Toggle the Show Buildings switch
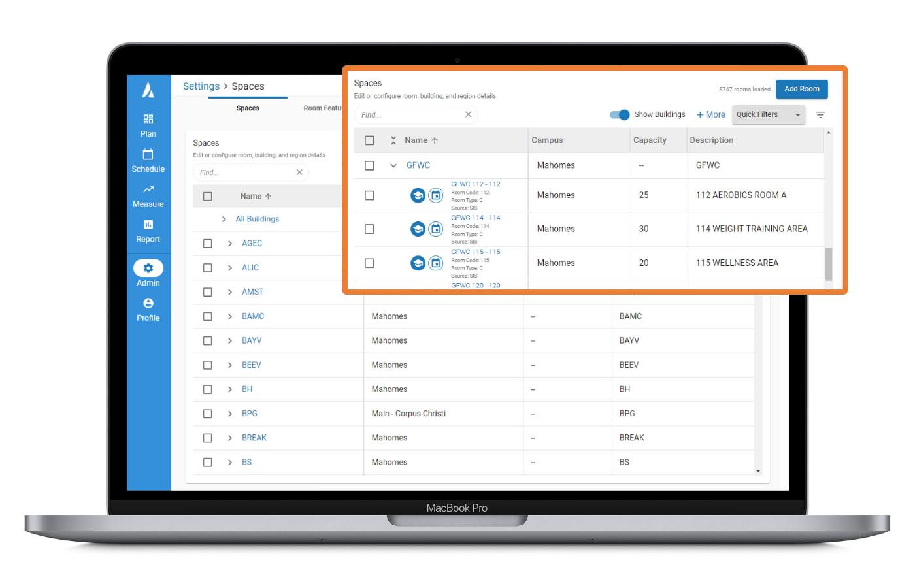Viewport: 915px width, 588px height. pos(620,115)
